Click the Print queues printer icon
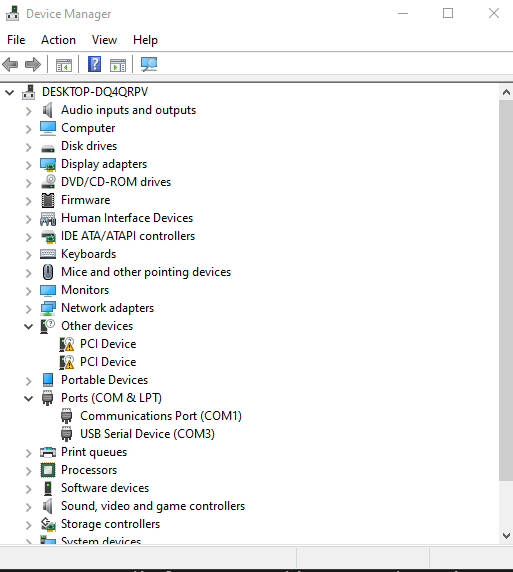This screenshot has height=572, width=513. [x=48, y=452]
